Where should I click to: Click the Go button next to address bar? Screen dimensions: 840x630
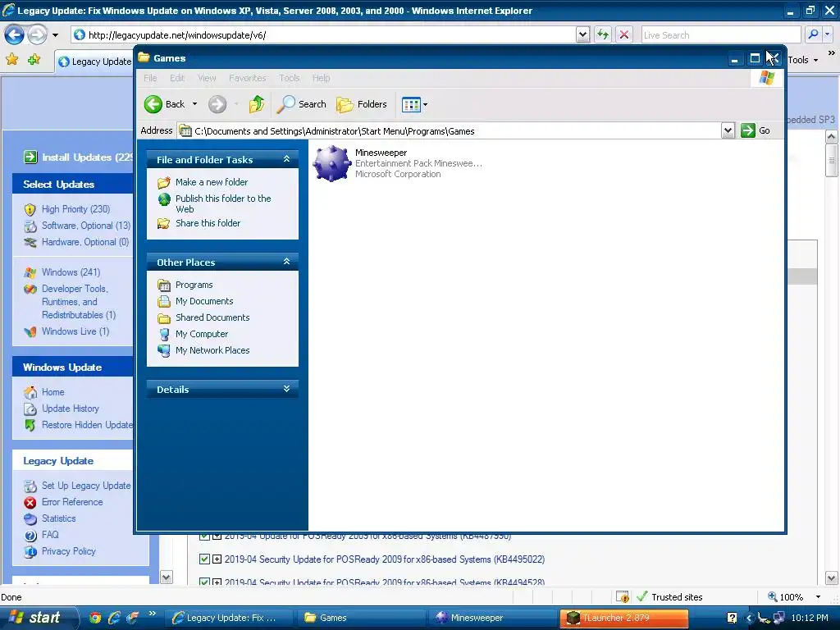(x=756, y=130)
